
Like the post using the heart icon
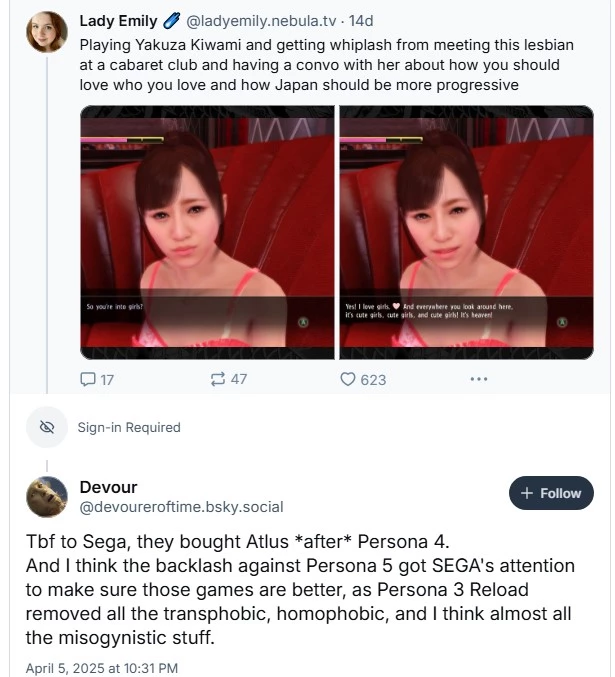(348, 379)
